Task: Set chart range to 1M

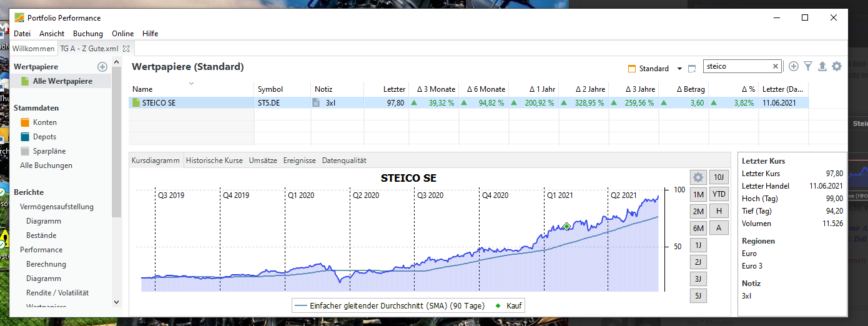Action: point(698,194)
